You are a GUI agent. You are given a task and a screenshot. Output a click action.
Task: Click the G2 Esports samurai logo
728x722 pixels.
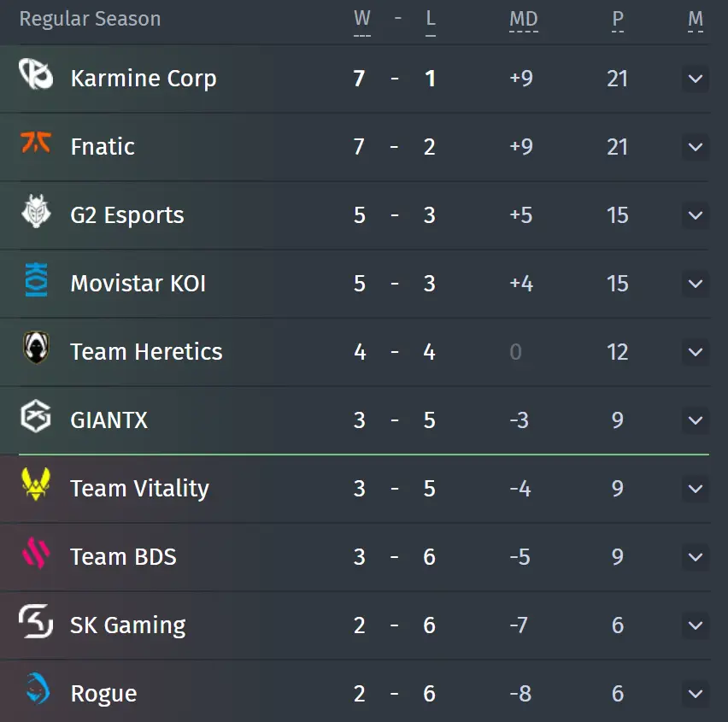36,211
